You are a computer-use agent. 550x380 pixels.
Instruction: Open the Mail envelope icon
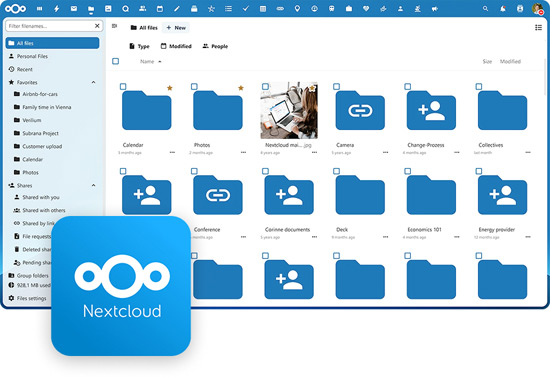(x=74, y=9)
